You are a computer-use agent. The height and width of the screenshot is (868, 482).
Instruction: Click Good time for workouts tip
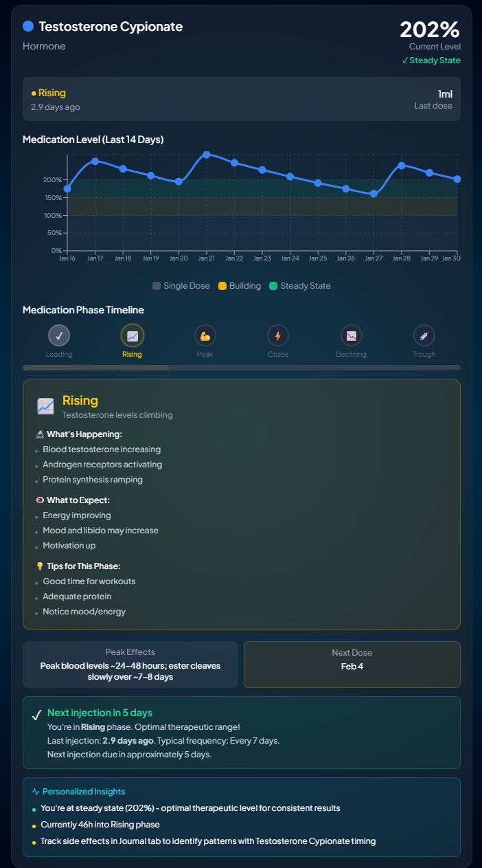coord(89,581)
